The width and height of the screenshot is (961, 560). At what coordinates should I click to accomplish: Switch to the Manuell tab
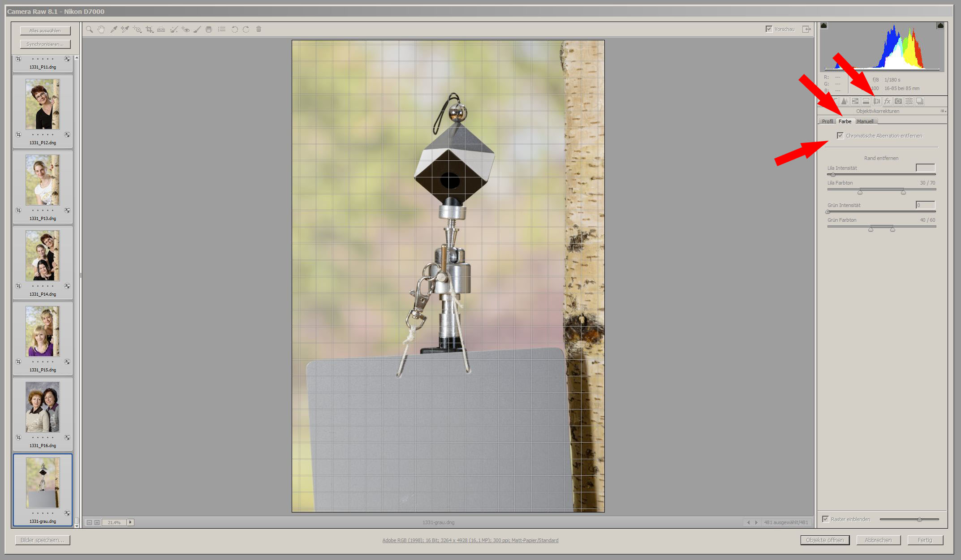pos(865,121)
